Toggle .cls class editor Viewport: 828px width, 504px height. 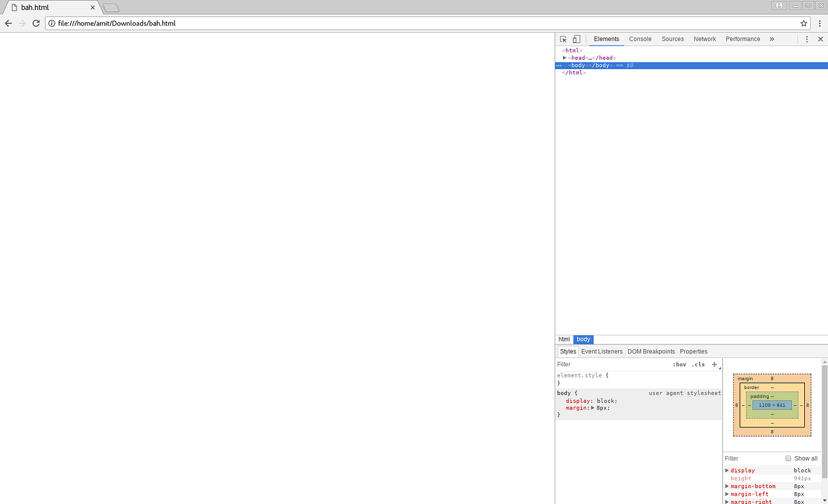click(x=698, y=365)
